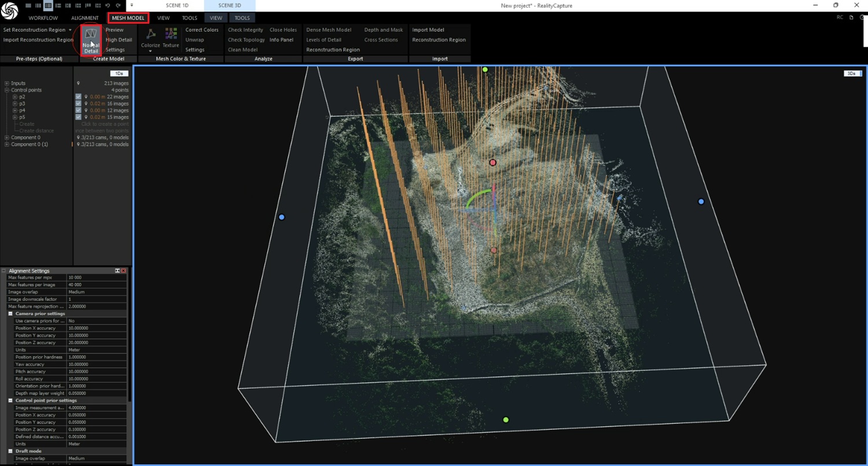Image resolution: width=868 pixels, height=466 pixels.
Task: Click the Dense Mesh Model export button
Action: [329, 30]
